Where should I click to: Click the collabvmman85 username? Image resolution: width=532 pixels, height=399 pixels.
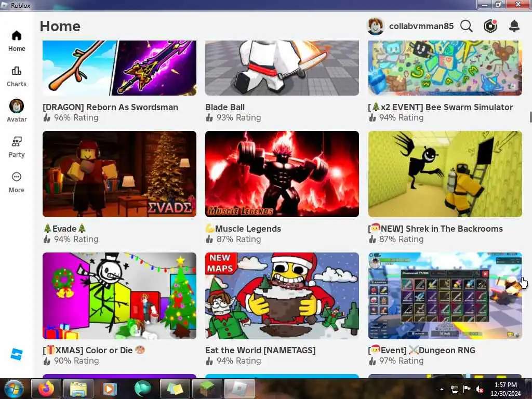421,26
